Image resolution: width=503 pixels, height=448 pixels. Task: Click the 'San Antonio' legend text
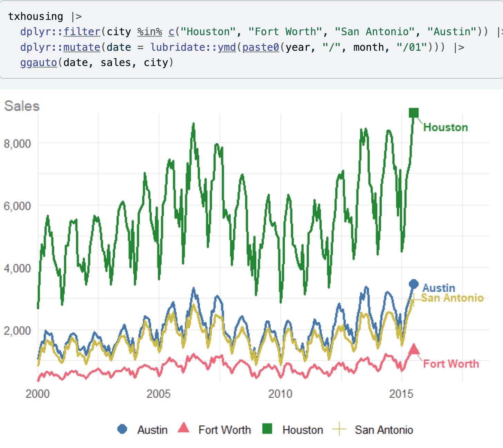point(384,430)
